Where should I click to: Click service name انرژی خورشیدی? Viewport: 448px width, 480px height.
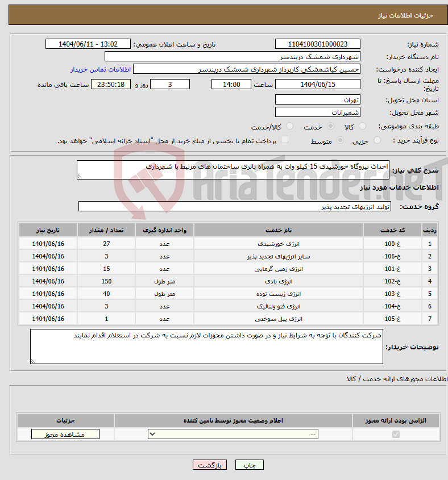click(279, 244)
